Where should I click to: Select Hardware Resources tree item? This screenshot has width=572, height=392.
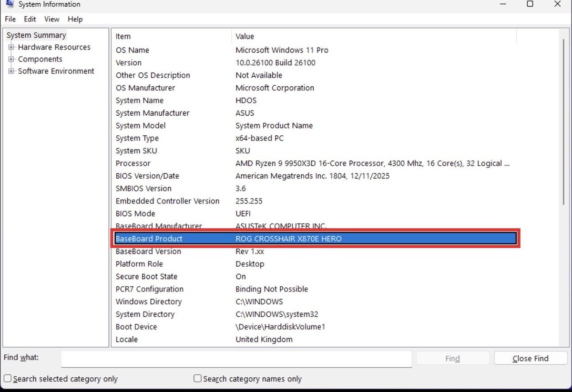click(54, 47)
